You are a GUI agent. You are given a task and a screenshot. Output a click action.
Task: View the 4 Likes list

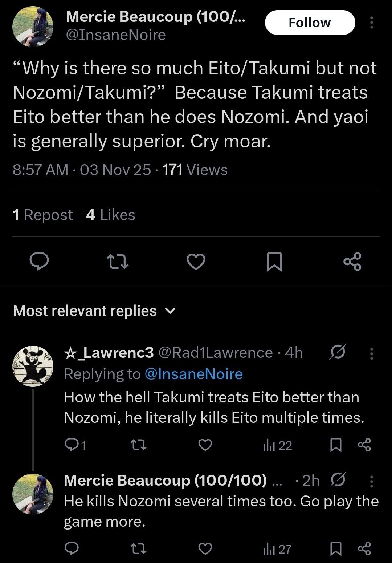(110, 215)
